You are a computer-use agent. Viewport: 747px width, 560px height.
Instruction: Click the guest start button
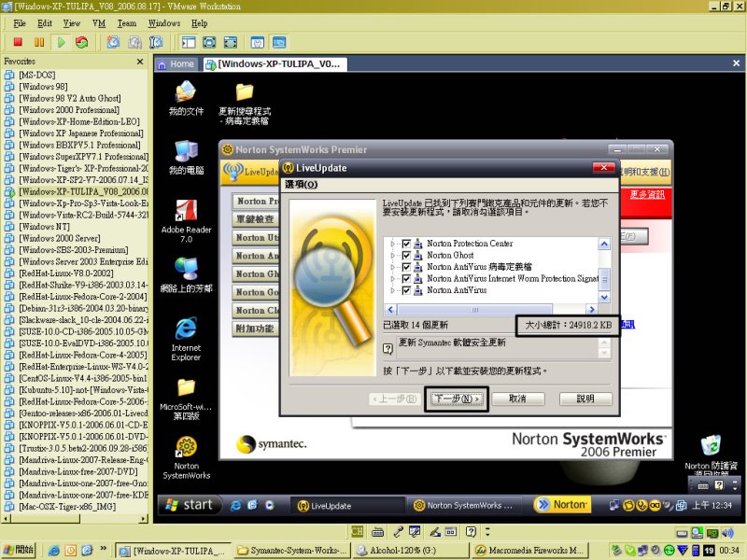[x=190, y=505]
